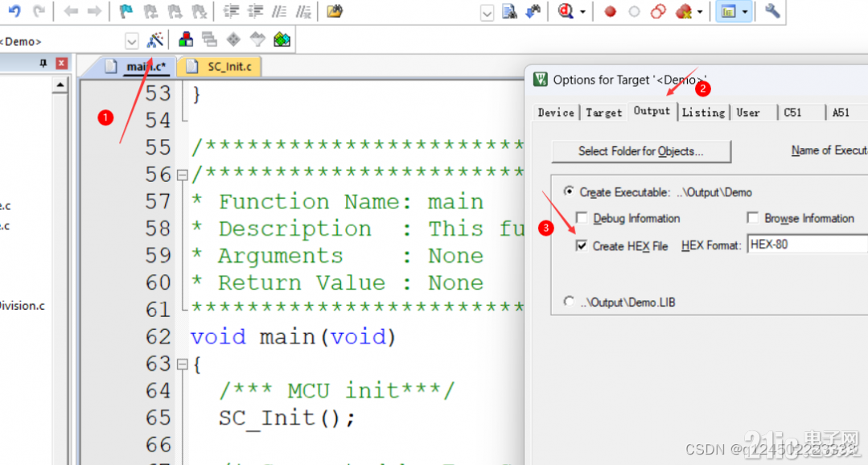Disable all breakpoints double-circle icon
The height and width of the screenshot is (465, 868).
[x=658, y=11]
